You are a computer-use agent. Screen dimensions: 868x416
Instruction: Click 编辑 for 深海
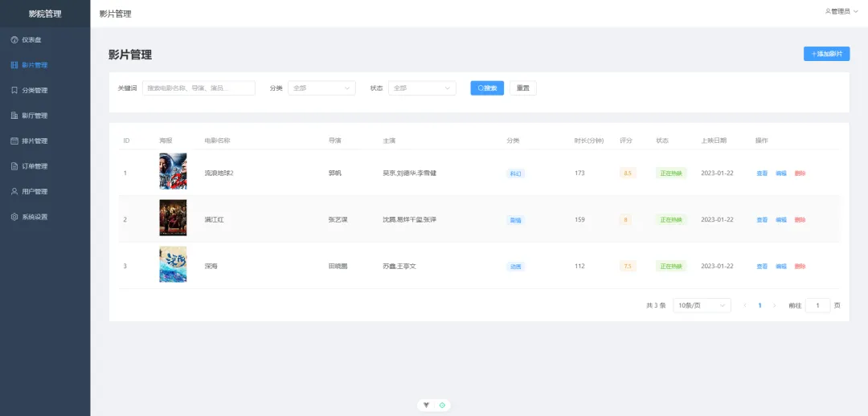pos(781,266)
